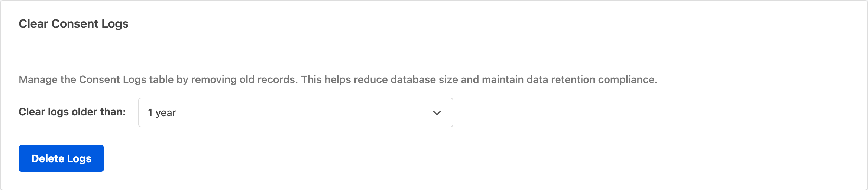The image size is (868, 190).
Task: Open the 'Clear logs older than' dropdown
Action: 295,112
